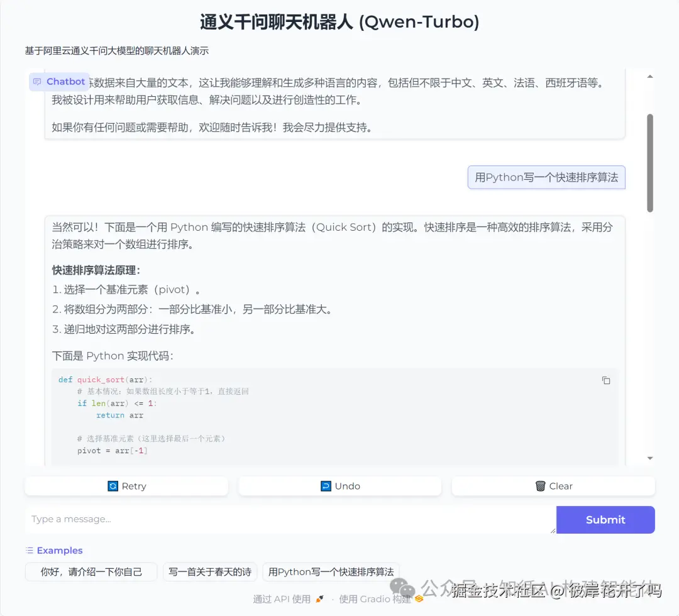
Task: Submit the typed message
Action: click(605, 519)
